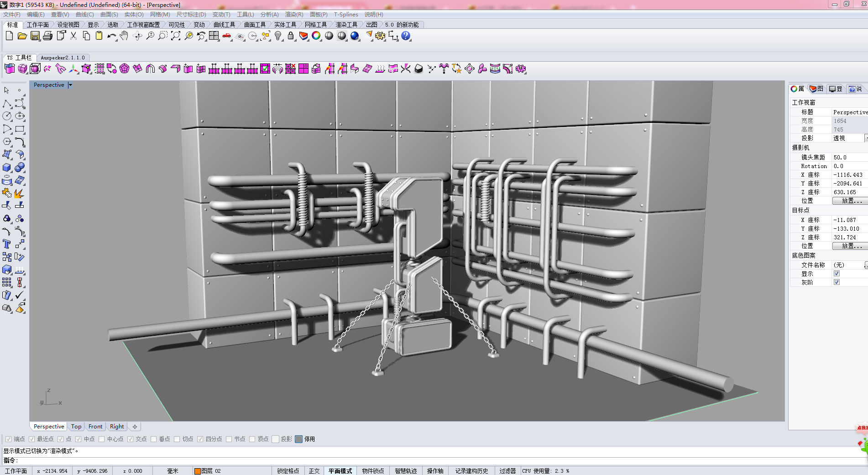Toggle 物件锁点 in status bar
Image resolution: width=868 pixels, height=475 pixels.
(373, 471)
